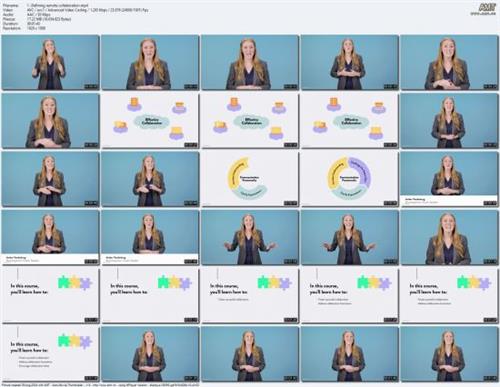Select the incomplete circular diagram thumbnail with yellow arc
Image resolution: width=500 pixels, height=387 pixels.
pyautogui.click(x=250, y=179)
